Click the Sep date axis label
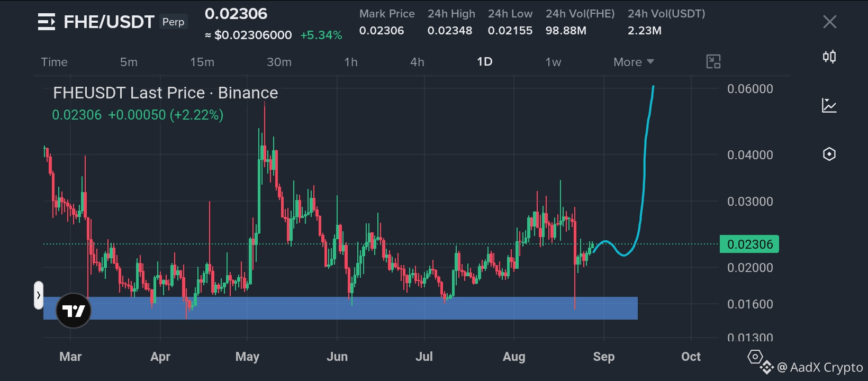 point(604,357)
